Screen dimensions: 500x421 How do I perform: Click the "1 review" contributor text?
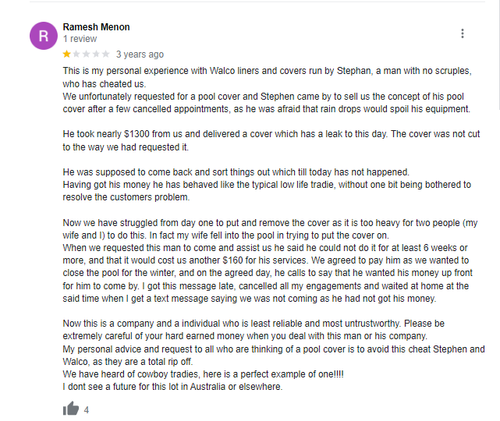(x=80, y=39)
